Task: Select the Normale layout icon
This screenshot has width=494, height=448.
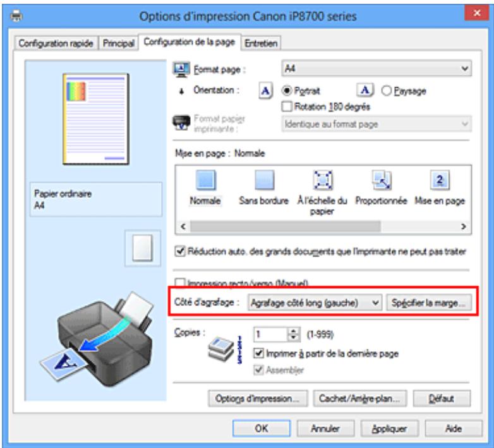Action: [x=206, y=180]
